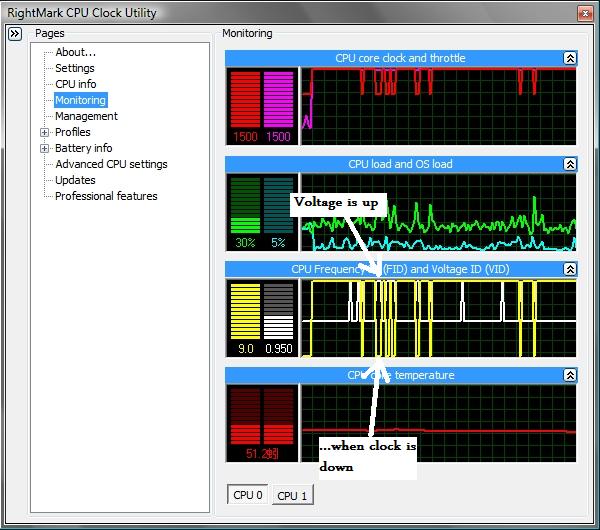Collapse the Pages panel with the double-arrow button
This screenshot has width=600, height=530.
(x=15, y=34)
